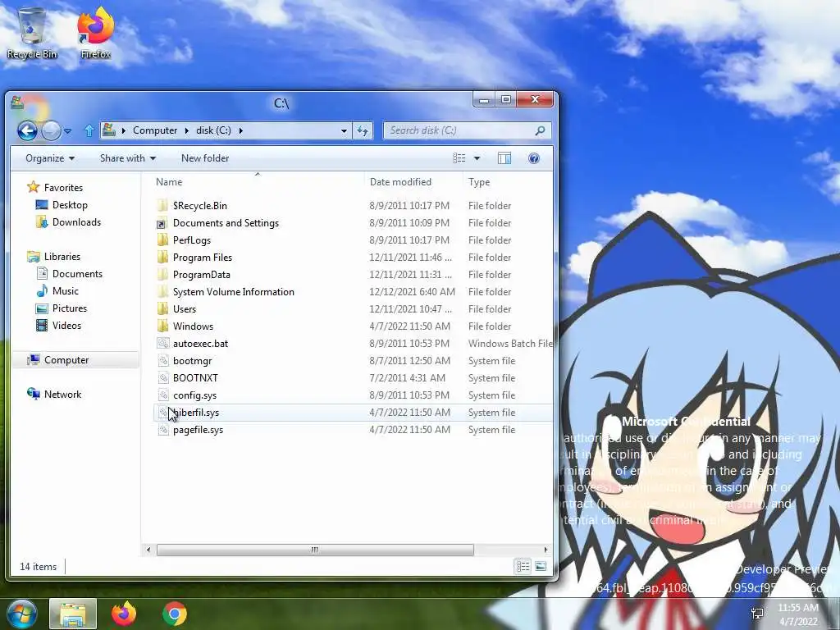Select the Documents and Settings shortcut icon
Image resolution: width=840 pixels, height=630 pixels.
[163, 223]
